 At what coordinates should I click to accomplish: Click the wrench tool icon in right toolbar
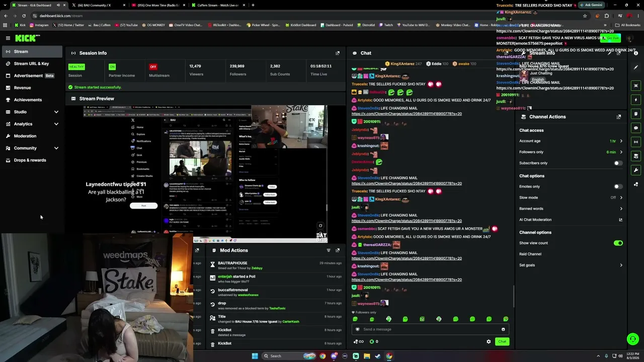click(636, 170)
